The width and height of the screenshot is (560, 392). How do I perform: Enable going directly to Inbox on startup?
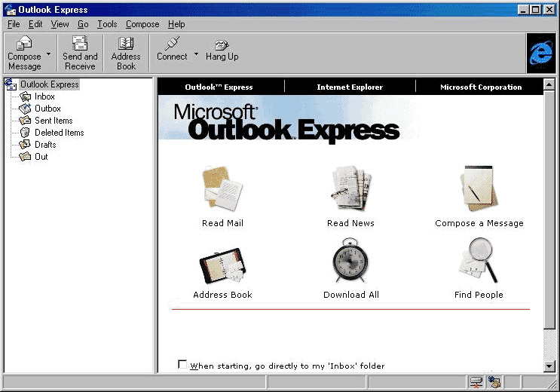point(182,365)
